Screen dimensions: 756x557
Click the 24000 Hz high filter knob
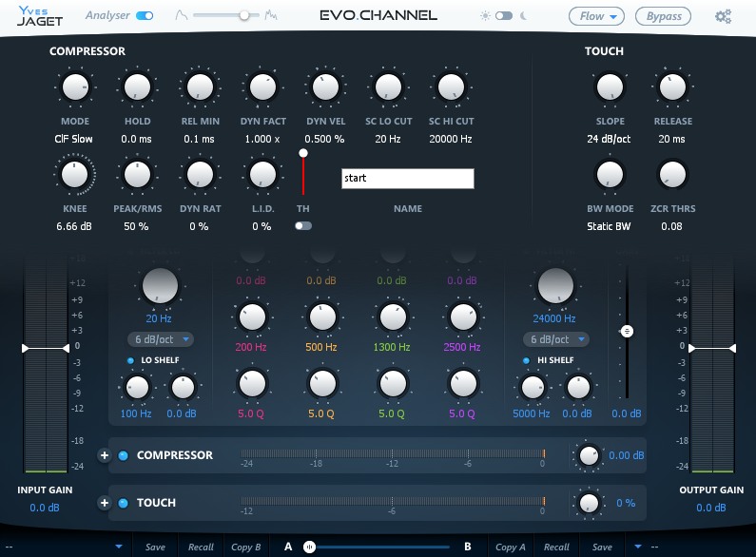(555, 286)
